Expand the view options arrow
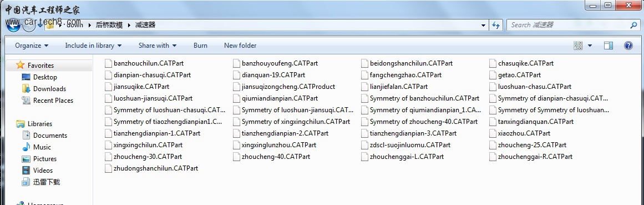Image resolution: width=644 pixels, height=205 pixels. tap(590, 46)
